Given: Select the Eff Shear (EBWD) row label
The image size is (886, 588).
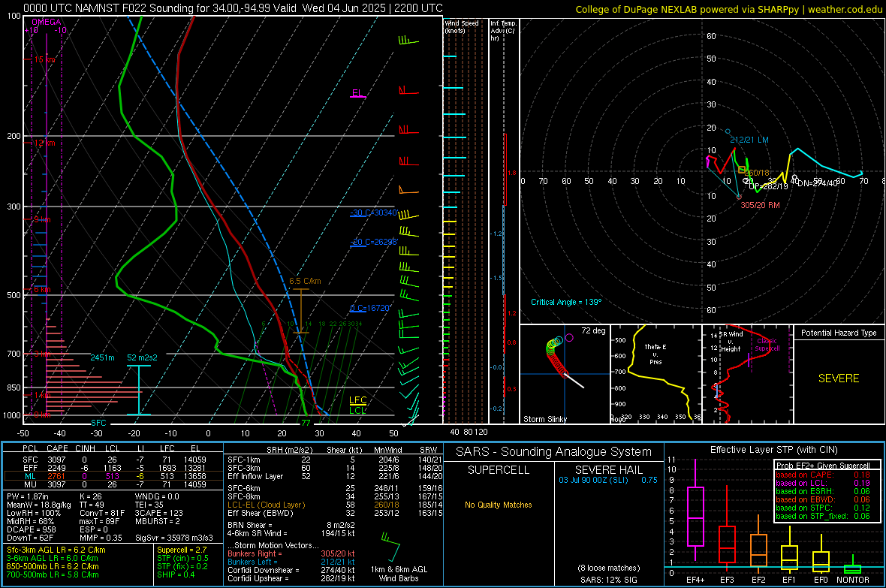Looking at the screenshot, I should 261,513.
